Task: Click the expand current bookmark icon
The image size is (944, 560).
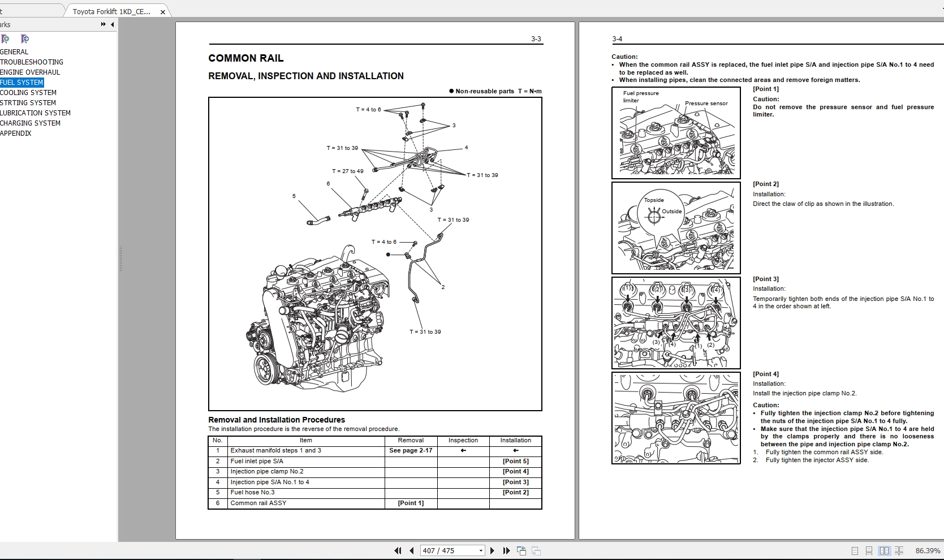Action: click(x=24, y=39)
